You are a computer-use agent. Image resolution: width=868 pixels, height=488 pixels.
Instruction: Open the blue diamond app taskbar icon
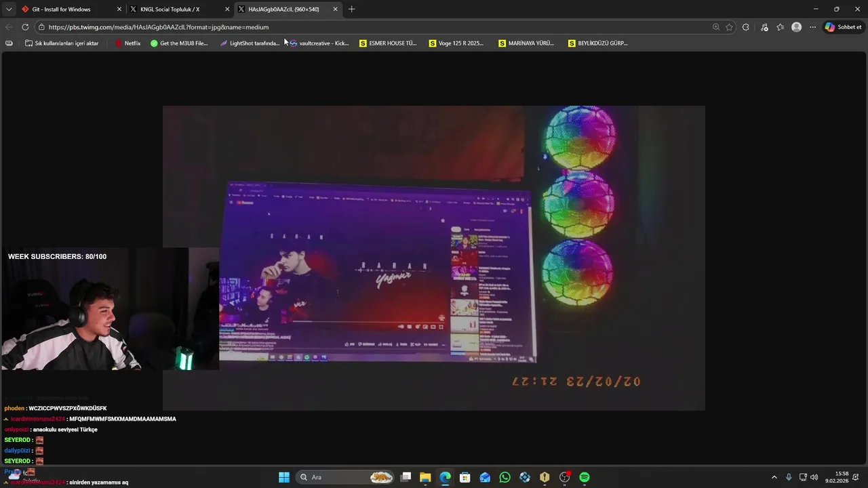525,477
